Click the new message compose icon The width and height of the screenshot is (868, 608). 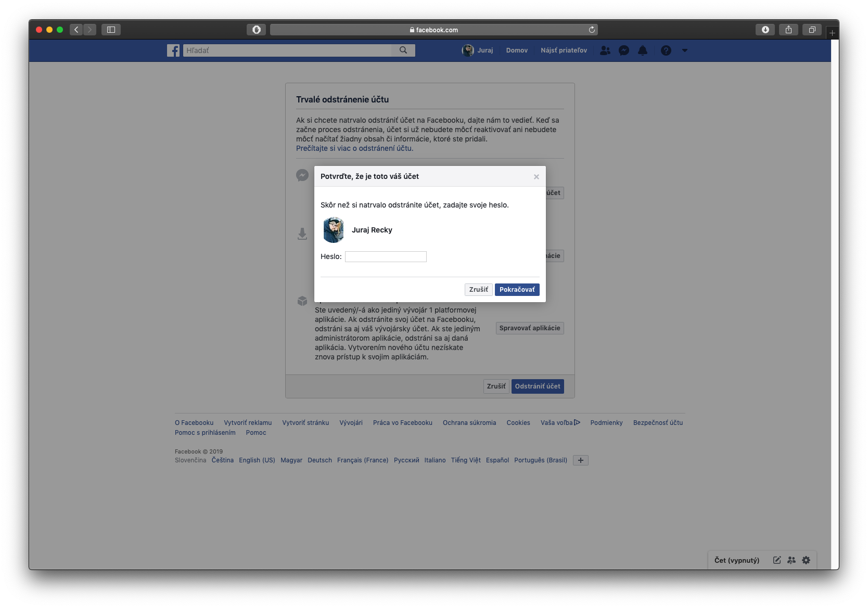777,560
